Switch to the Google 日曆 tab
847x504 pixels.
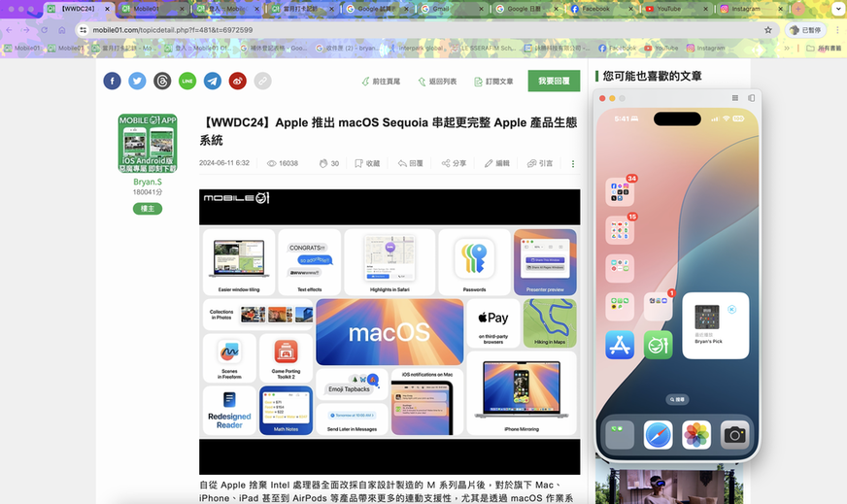527,9
